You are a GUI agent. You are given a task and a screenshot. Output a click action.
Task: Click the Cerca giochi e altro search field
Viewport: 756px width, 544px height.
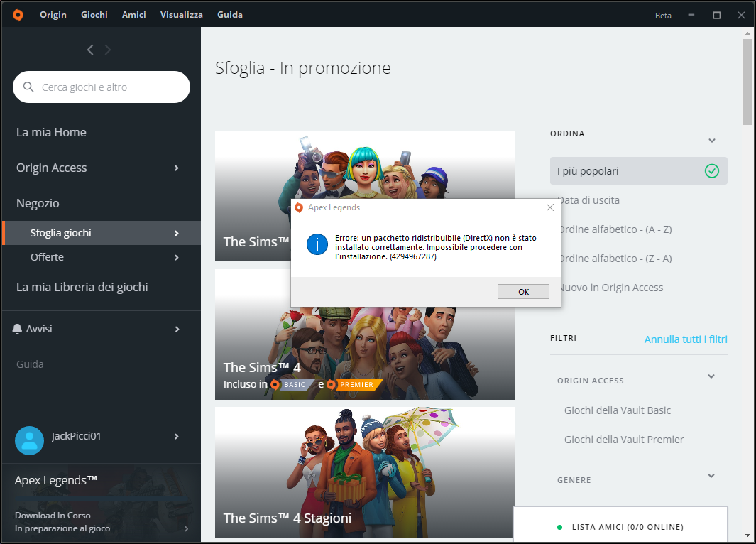[x=102, y=87]
